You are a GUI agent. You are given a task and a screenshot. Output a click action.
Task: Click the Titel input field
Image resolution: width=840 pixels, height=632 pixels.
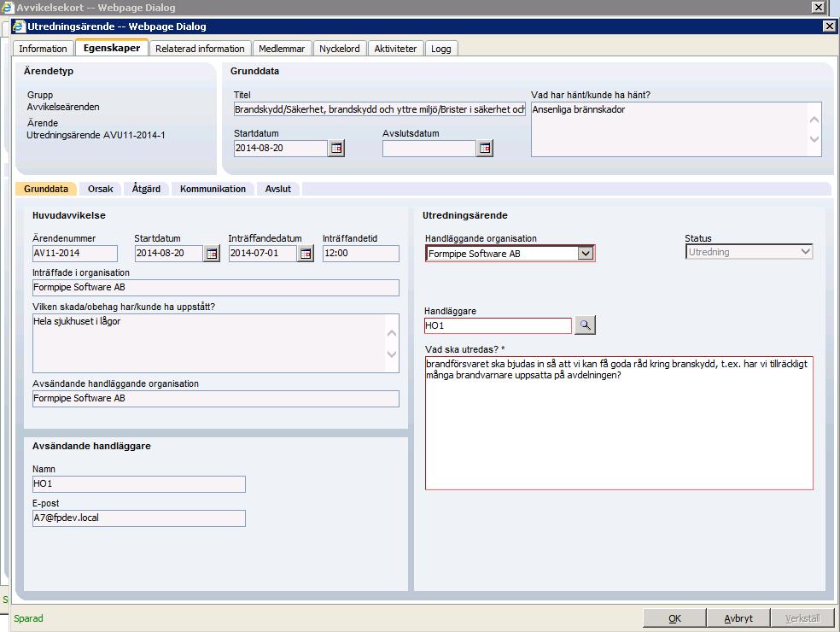pos(380,109)
